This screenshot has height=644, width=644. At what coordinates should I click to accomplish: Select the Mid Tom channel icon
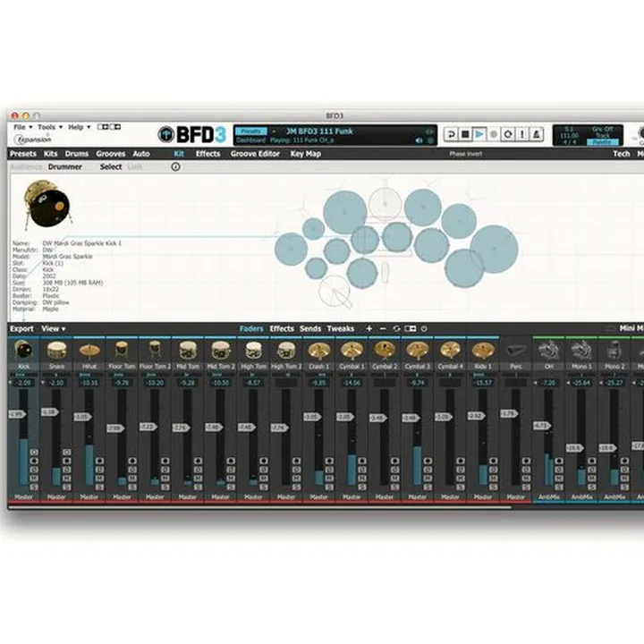[x=188, y=351]
